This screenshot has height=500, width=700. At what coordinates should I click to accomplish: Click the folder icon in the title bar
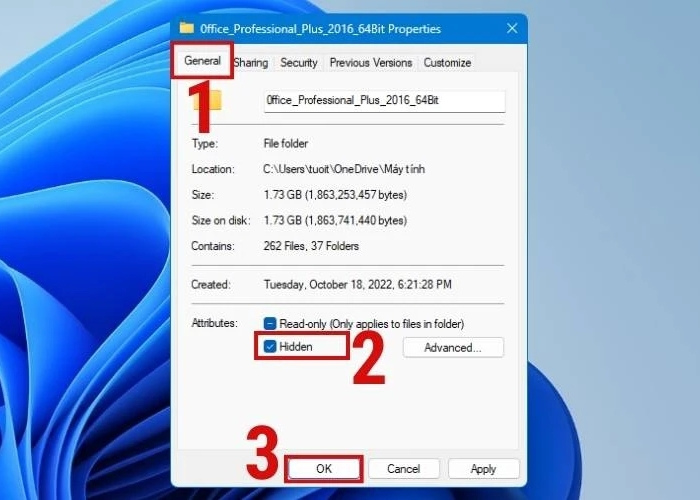coord(186,29)
